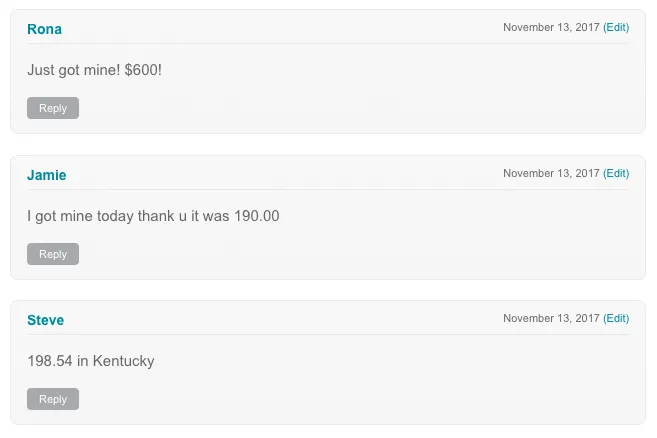The height and width of the screenshot is (438, 657).
Task: Edit Jamie's comment via Edit link
Action: [616, 173]
